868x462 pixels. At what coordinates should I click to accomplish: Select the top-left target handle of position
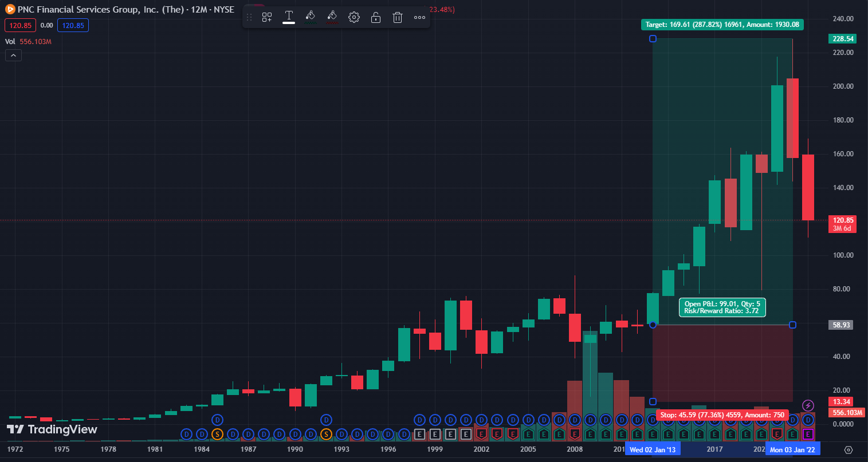pyautogui.click(x=653, y=39)
